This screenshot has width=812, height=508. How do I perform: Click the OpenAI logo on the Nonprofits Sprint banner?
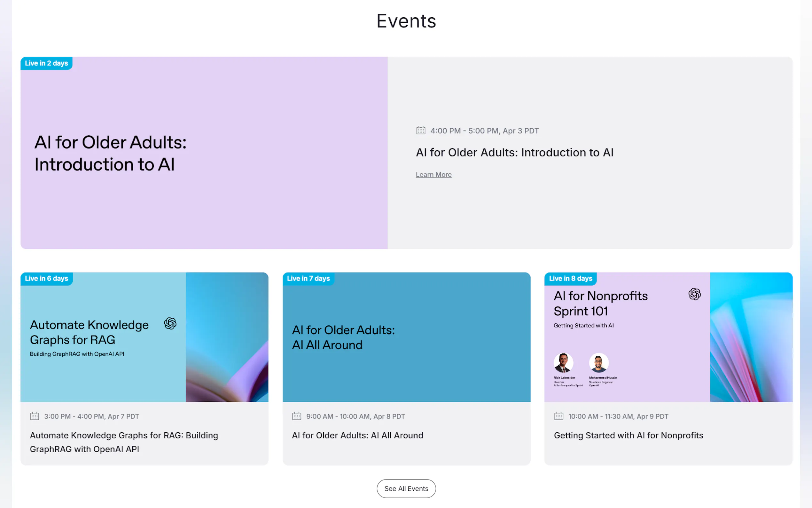(694, 294)
